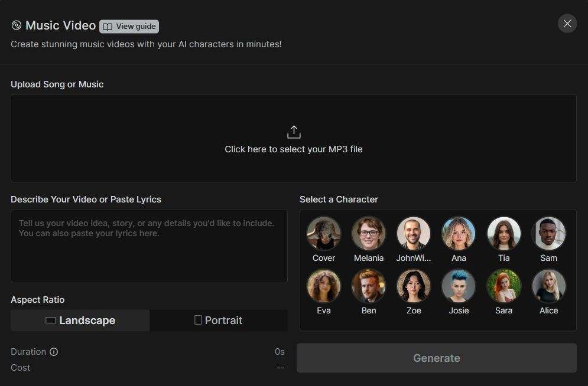The height and width of the screenshot is (386, 588).
Task: Click the info icon next to Duration
Action: pos(54,352)
